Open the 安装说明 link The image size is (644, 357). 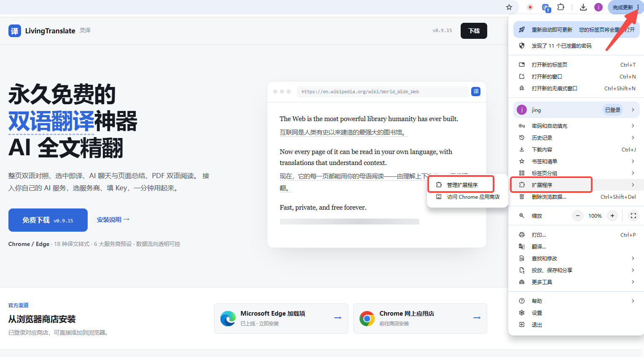[113, 219]
